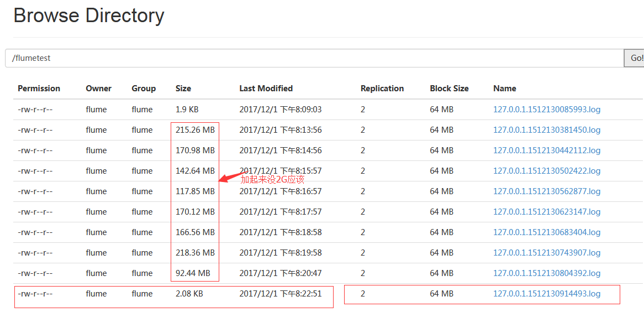Open file 127.0.0.1.1512130085993.log

coord(546,110)
